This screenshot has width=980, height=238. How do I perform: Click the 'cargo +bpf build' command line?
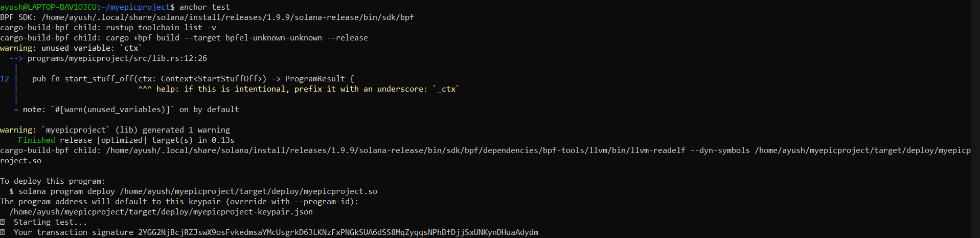[x=184, y=38]
